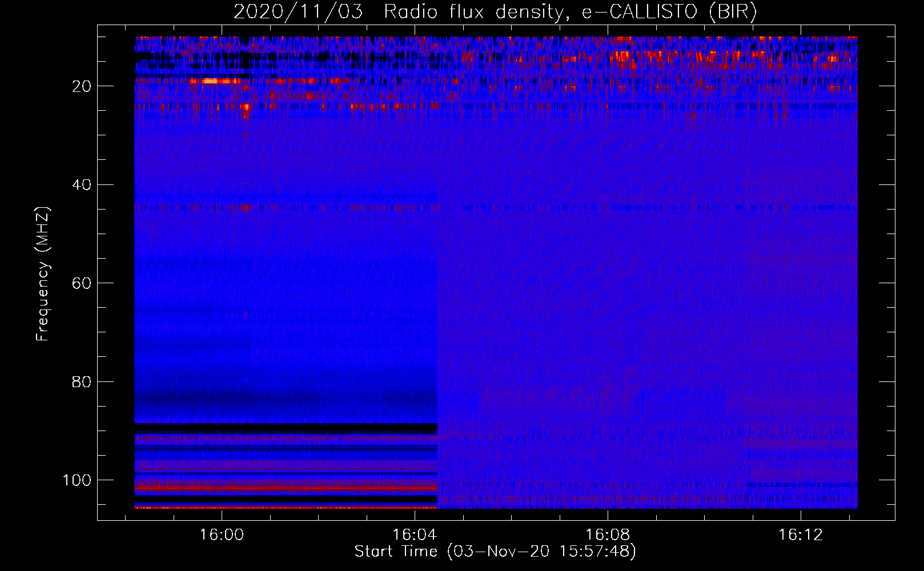Click the "20" frequency tick label

point(82,86)
